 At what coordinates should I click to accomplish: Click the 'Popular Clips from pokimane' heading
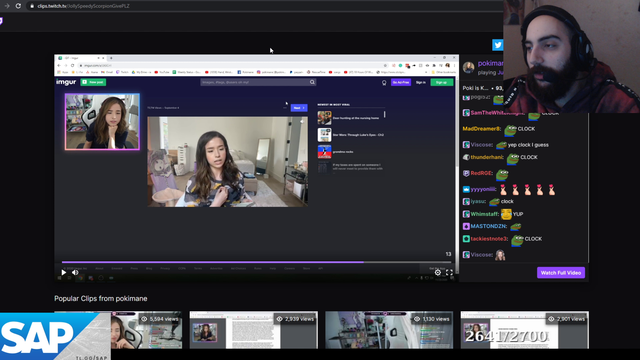(x=101, y=298)
